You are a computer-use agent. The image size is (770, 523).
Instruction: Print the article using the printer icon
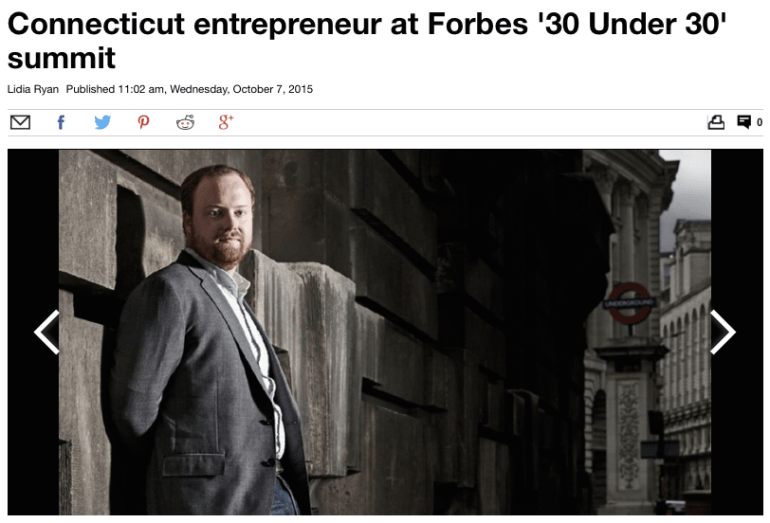[x=716, y=122]
